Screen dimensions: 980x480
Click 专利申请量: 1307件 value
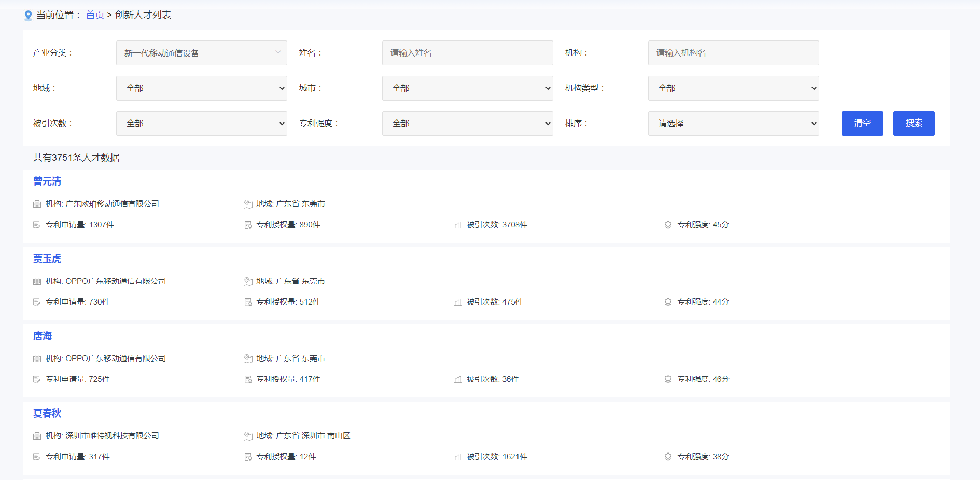point(80,225)
